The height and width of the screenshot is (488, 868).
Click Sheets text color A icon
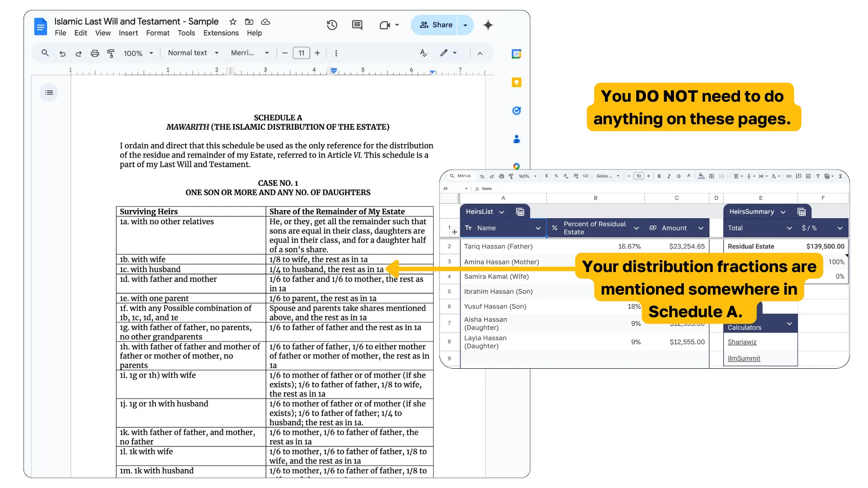pyautogui.click(x=689, y=176)
